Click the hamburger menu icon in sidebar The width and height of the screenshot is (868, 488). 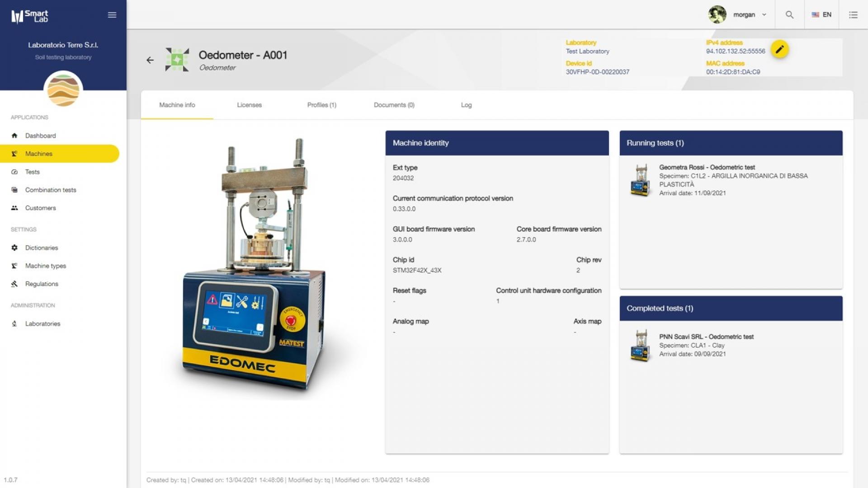112,15
